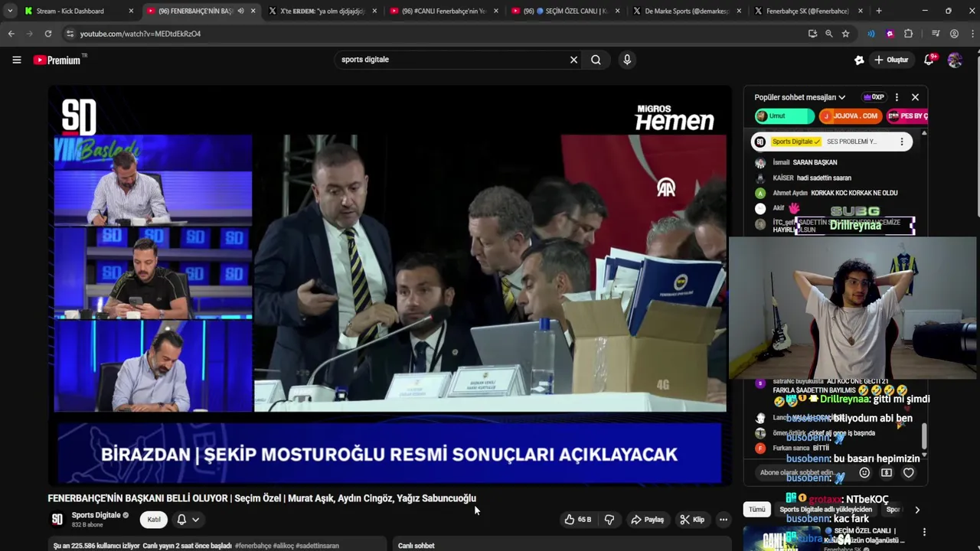Select Sports Digitale adlı yükleyiciden chip
This screenshot has height=551, width=980.
(825, 510)
